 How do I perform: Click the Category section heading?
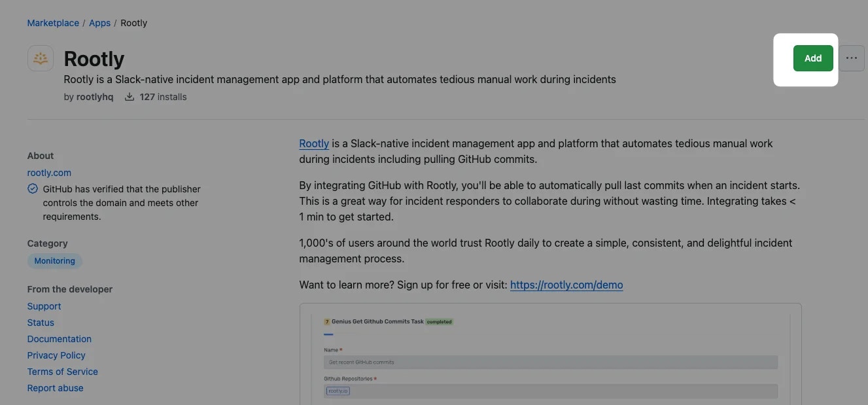pyautogui.click(x=48, y=243)
